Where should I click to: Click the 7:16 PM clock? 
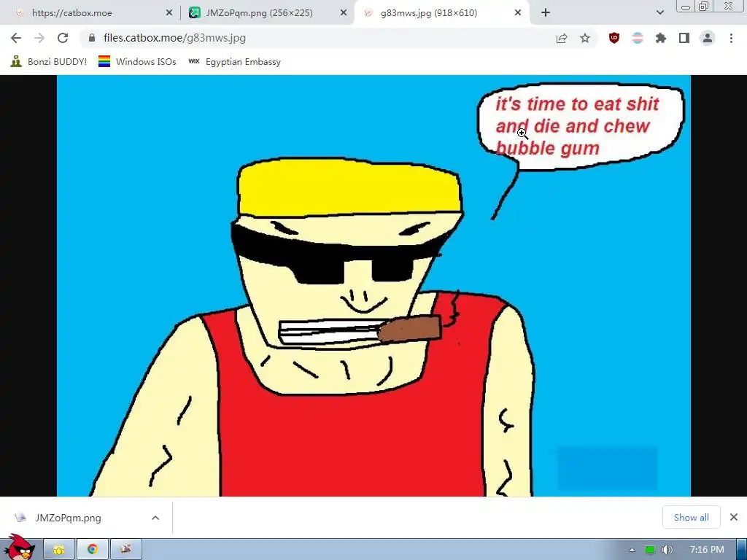[x=707, y=550]
